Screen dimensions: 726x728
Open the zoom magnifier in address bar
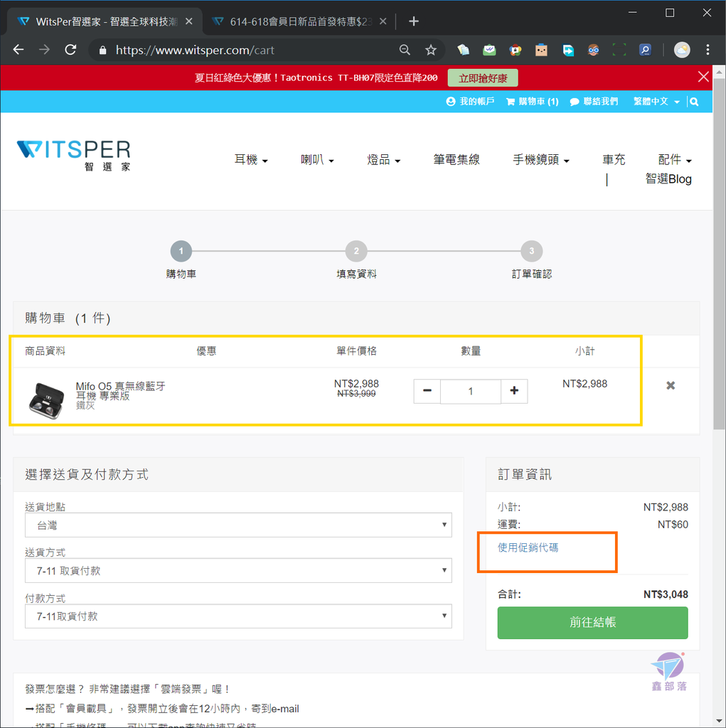pyautogui.click(x=405, y=50)
